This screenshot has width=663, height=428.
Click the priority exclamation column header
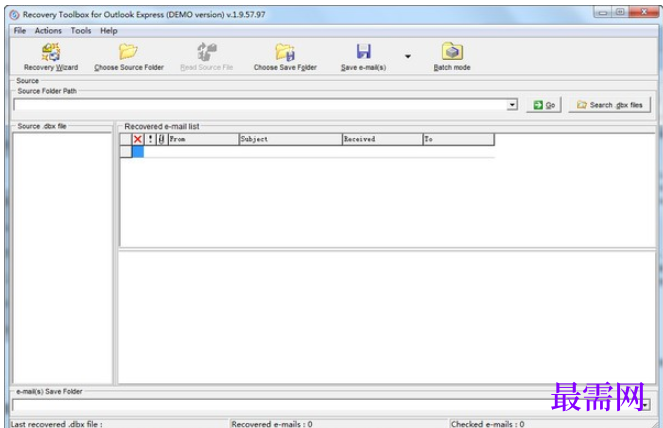[x=150, y=139]
